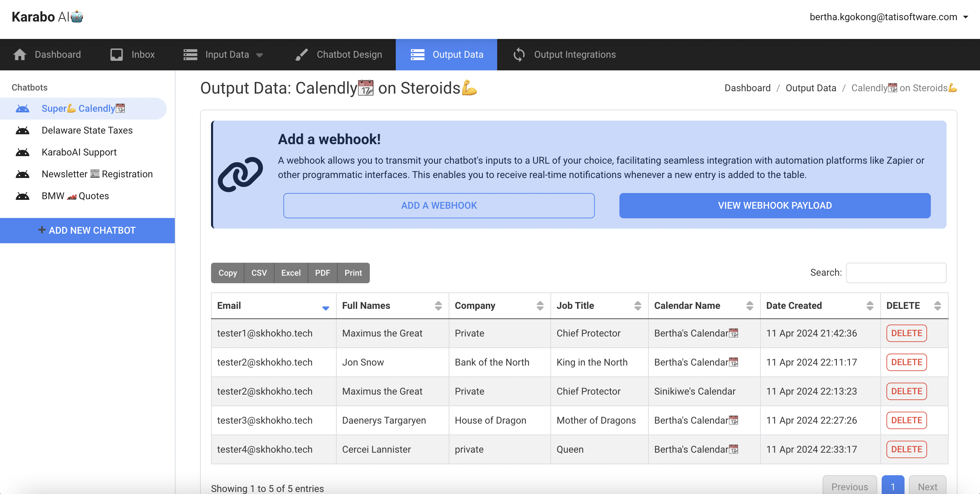The width and height of the screenshot is (980, 494).
Task: Click the BMW Quotes bot icon
Action: 23,196
